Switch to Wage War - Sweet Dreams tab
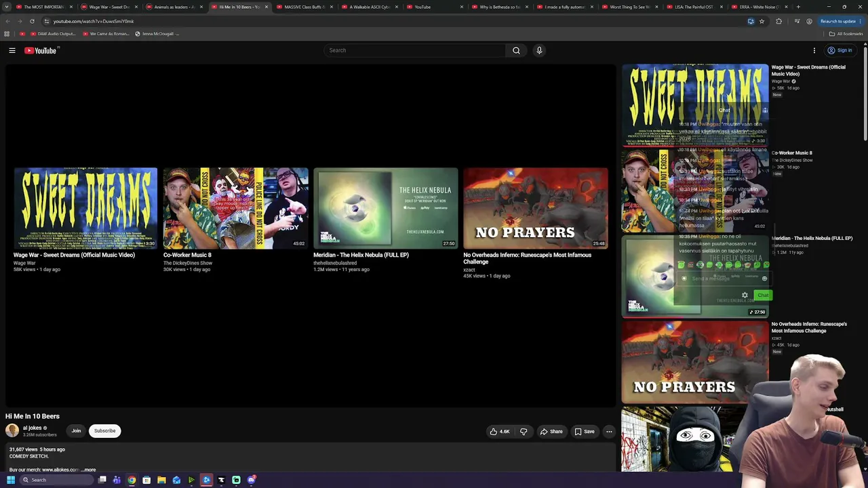 click(108, 7)
